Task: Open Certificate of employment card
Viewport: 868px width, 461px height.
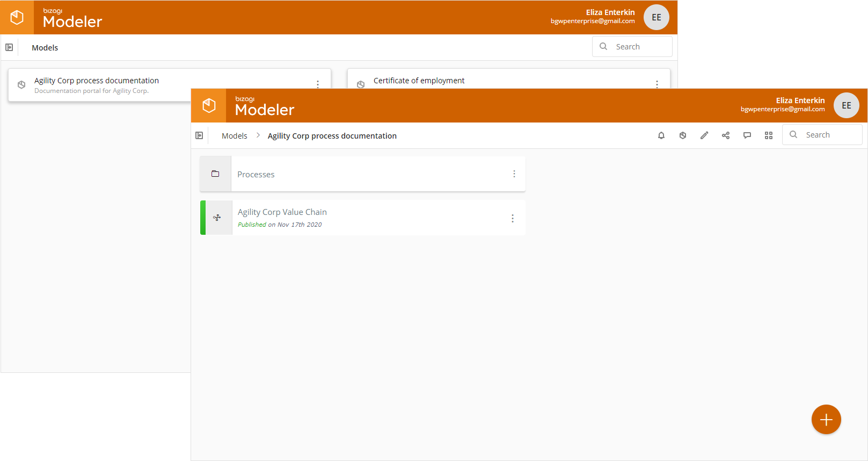Action: click(x=509, y=79)
